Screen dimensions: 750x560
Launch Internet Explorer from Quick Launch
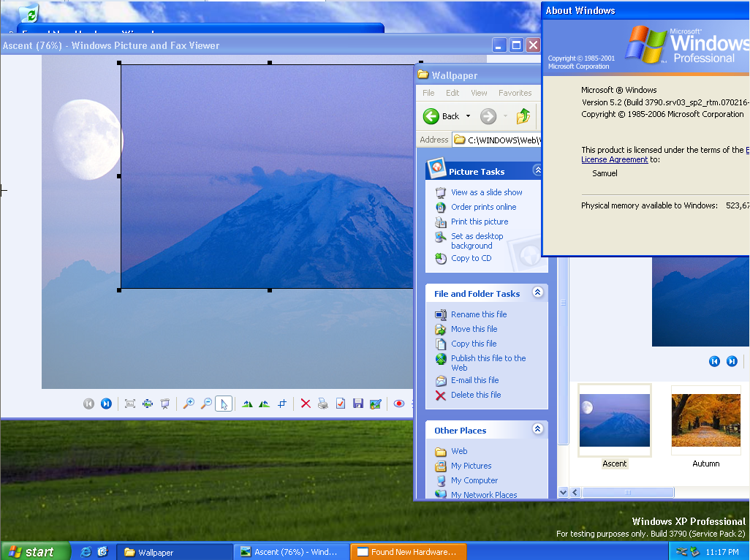[x=86, y=552]
